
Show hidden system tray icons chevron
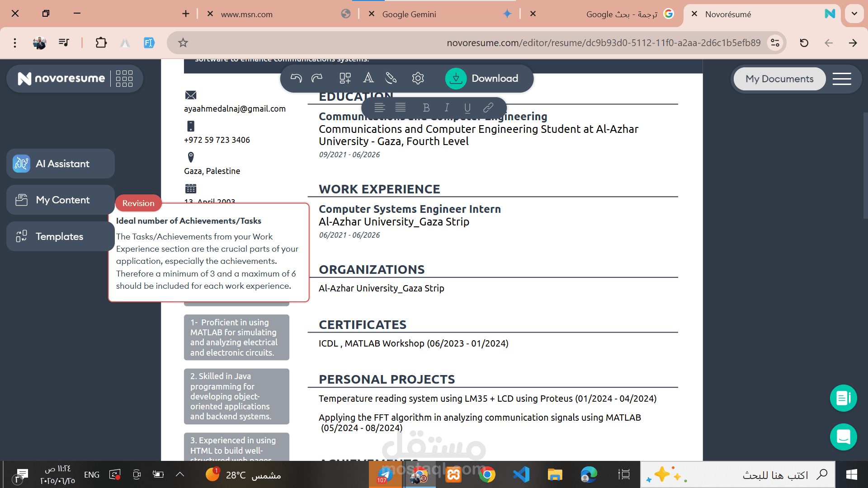click(x=180, y=474)
